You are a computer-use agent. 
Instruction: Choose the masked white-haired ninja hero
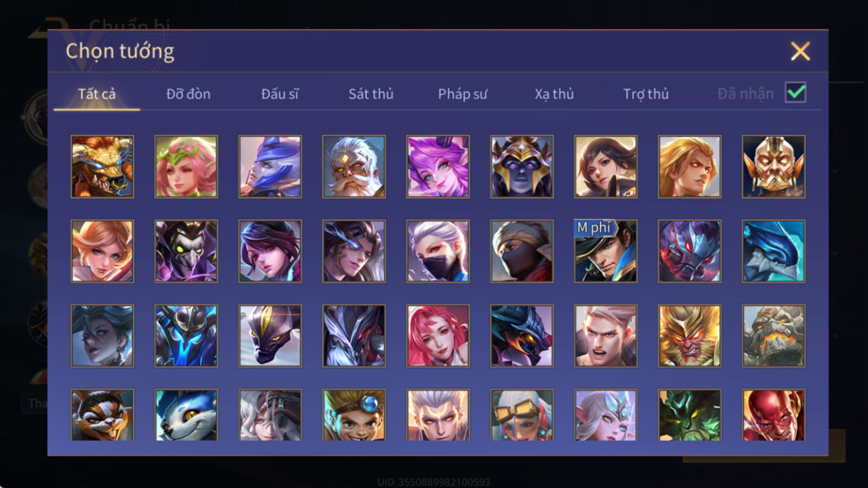438,251
